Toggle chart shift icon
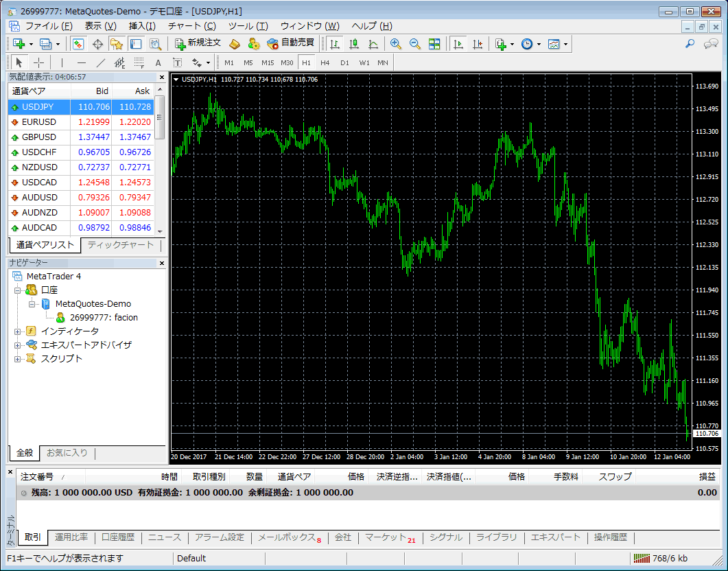728x571 pixels. [478, 44]
